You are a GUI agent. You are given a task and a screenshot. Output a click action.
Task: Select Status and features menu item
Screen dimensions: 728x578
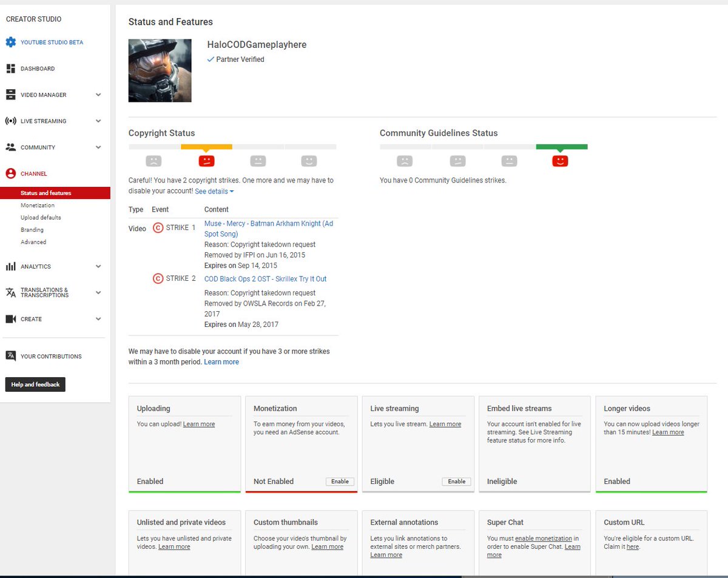pos(55,193)
